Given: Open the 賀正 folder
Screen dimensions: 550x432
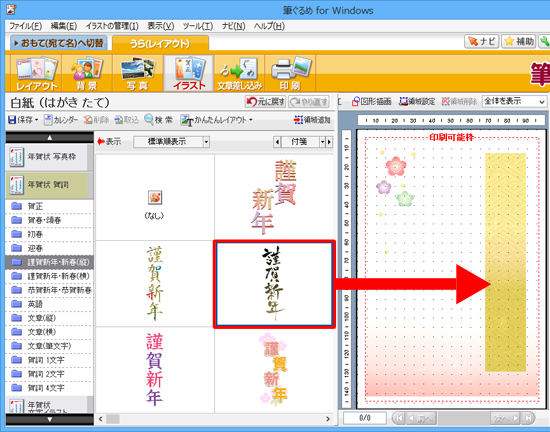Looking at the screenshot, I should tap(49, 206).
